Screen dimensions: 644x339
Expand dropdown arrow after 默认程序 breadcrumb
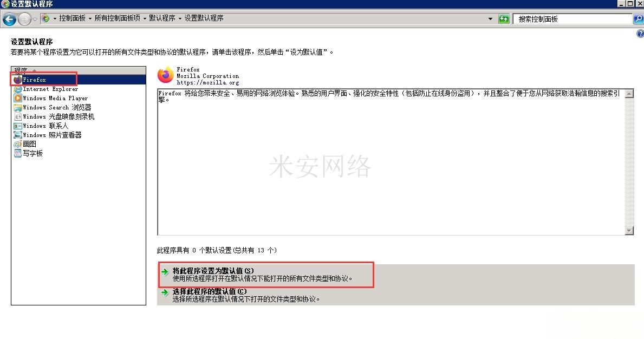(180, 18)
